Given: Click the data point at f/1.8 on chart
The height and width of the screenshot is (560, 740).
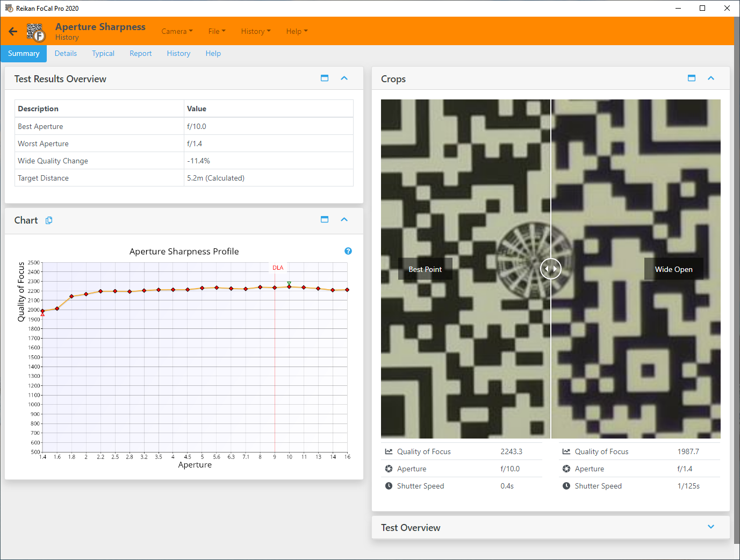Looking at the screenshot, I should 71,296.
